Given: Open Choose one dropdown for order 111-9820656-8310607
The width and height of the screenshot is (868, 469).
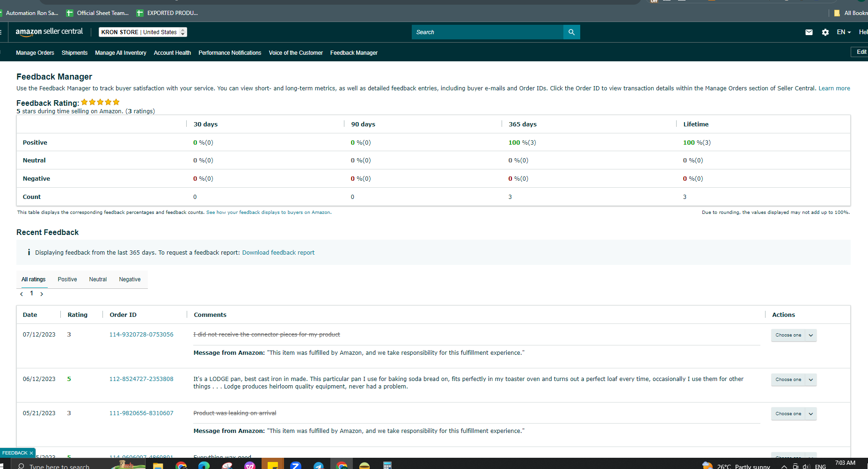Looking at the screenshot, I should click(794, 414).
